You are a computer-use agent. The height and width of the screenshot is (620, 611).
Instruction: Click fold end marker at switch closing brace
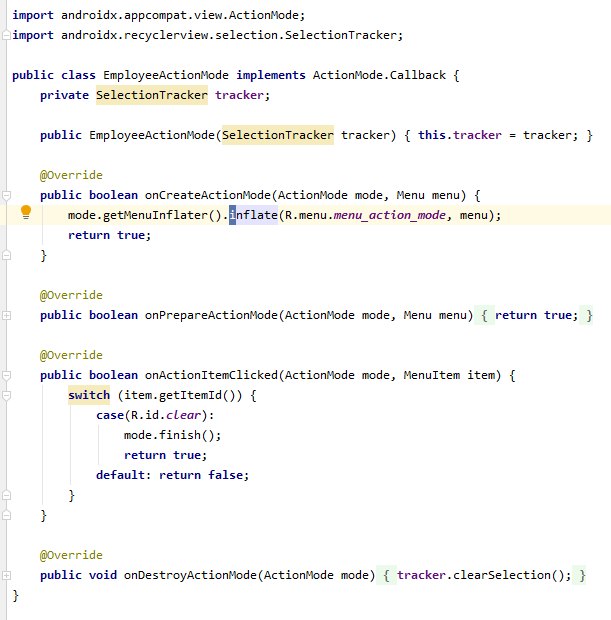click(x=6, y=495)
